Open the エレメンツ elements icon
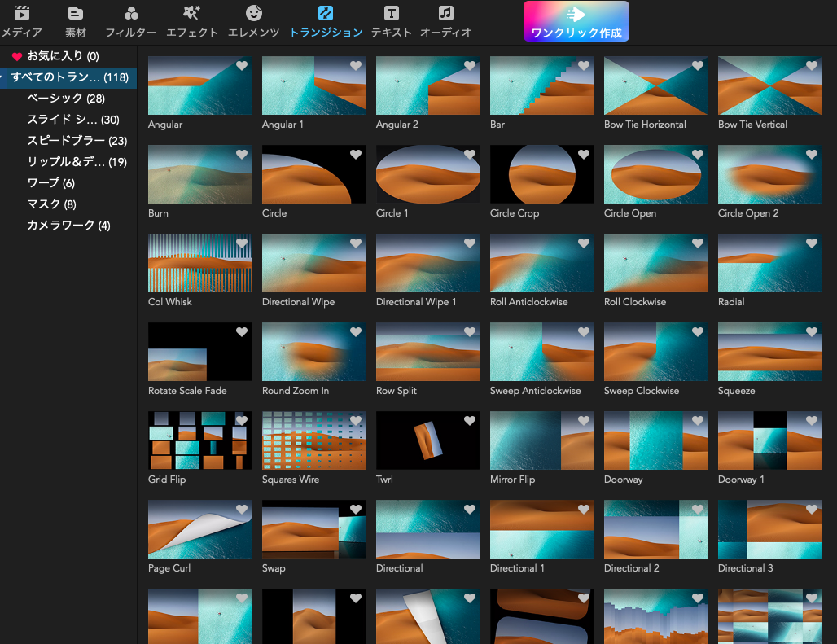837x644 pixels. click(254, 14)
